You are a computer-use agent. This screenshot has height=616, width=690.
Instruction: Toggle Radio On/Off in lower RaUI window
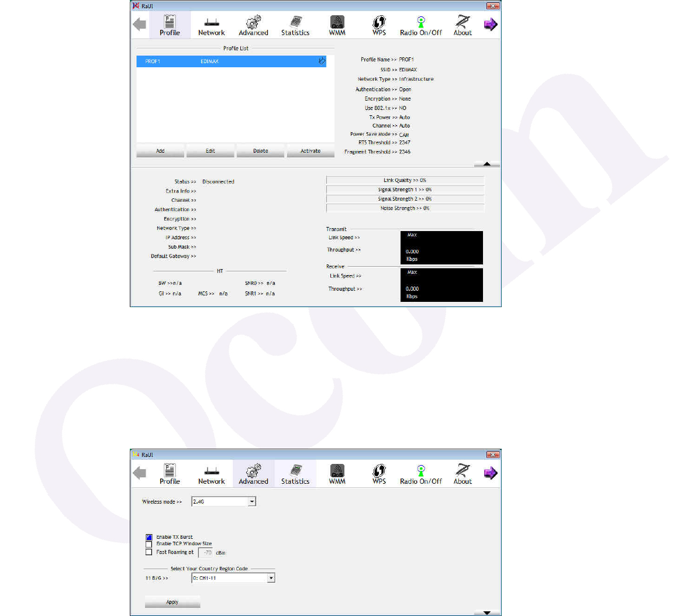pyautogui.click(x=420, y=474)
